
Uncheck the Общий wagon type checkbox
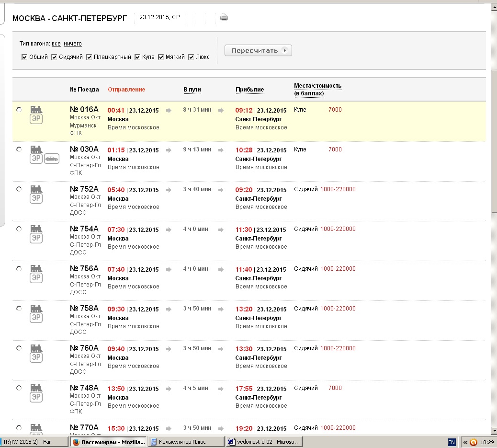point(24,57)
